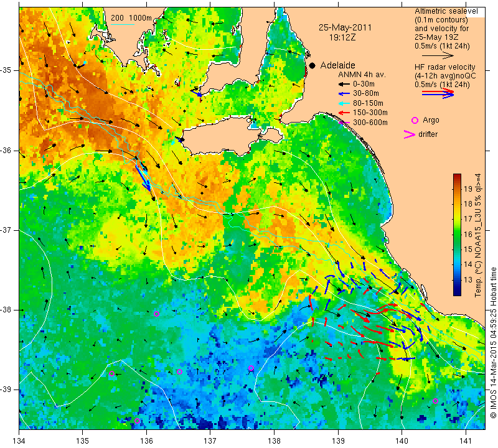498x448 pixels.
Task: Click the Argo magenta circle legend symbol
Action: click(x=415, y=120)
